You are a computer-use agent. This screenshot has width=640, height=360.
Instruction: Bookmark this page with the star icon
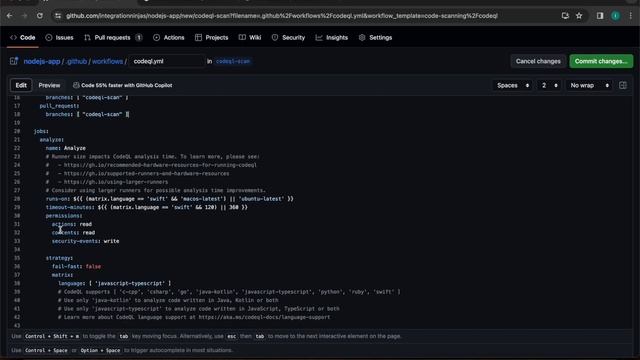[579, 16]
